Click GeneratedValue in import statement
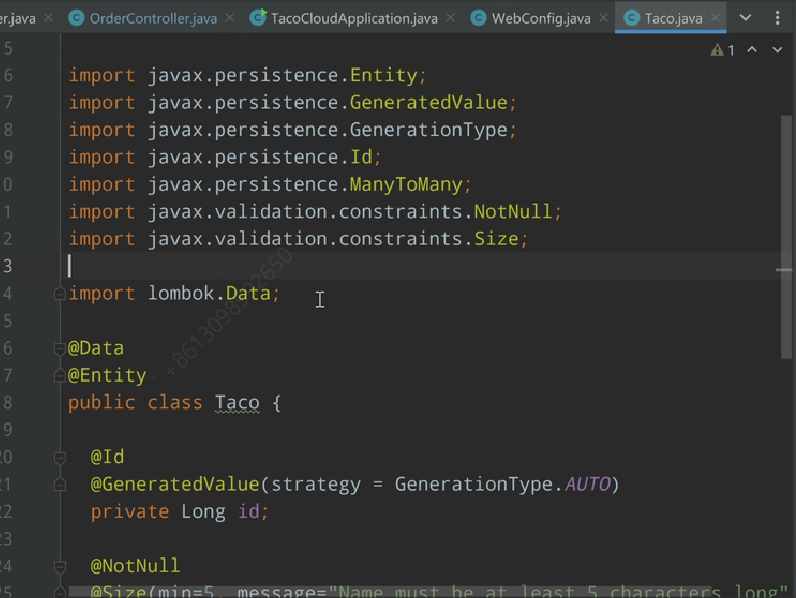This screenshot has height=598, width=796. [428, 103]
